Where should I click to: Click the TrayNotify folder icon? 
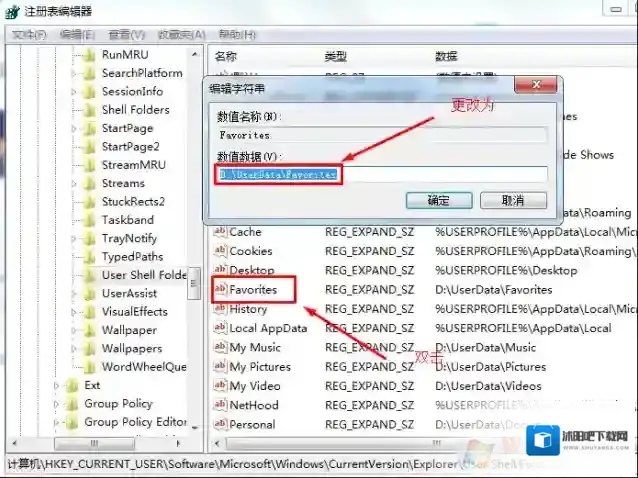(x=89, y=238)
